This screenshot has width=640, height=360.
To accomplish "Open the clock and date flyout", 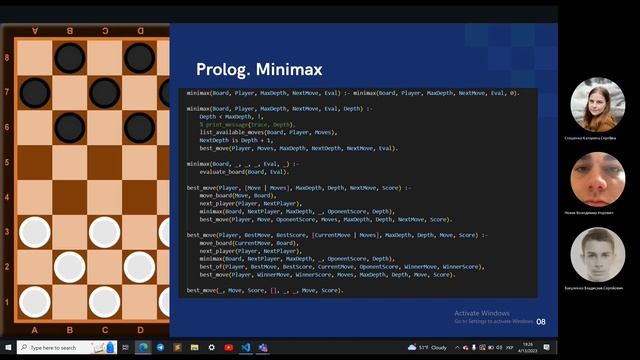I will click(528, 347).
